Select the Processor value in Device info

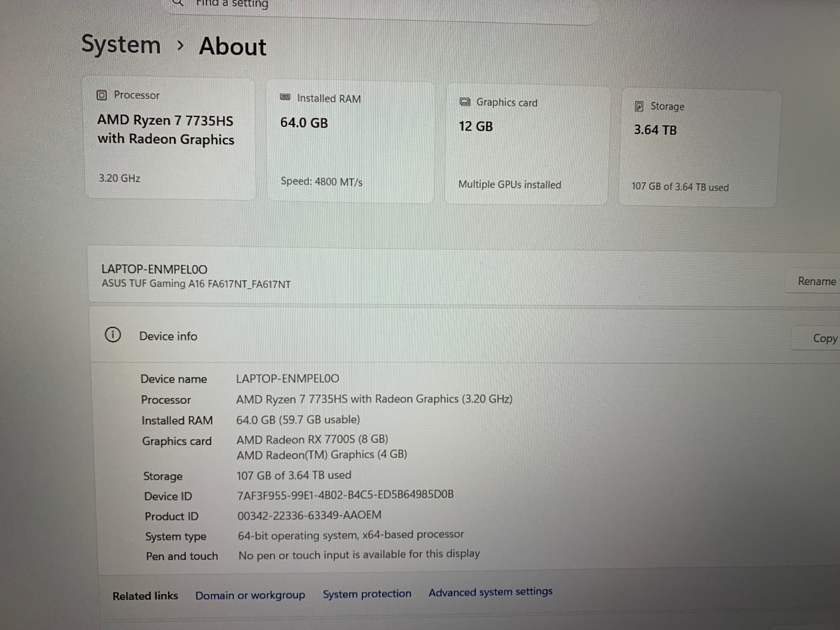tap(374, 399)
